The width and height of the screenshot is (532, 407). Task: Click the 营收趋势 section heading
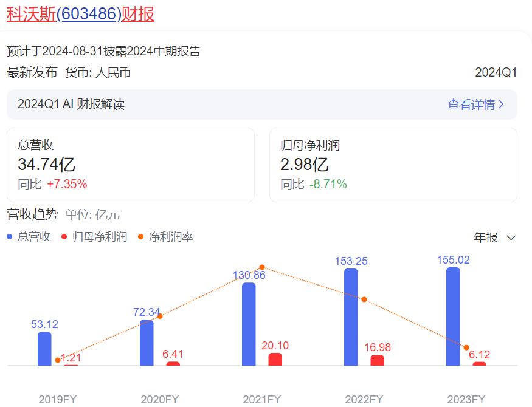32,214
